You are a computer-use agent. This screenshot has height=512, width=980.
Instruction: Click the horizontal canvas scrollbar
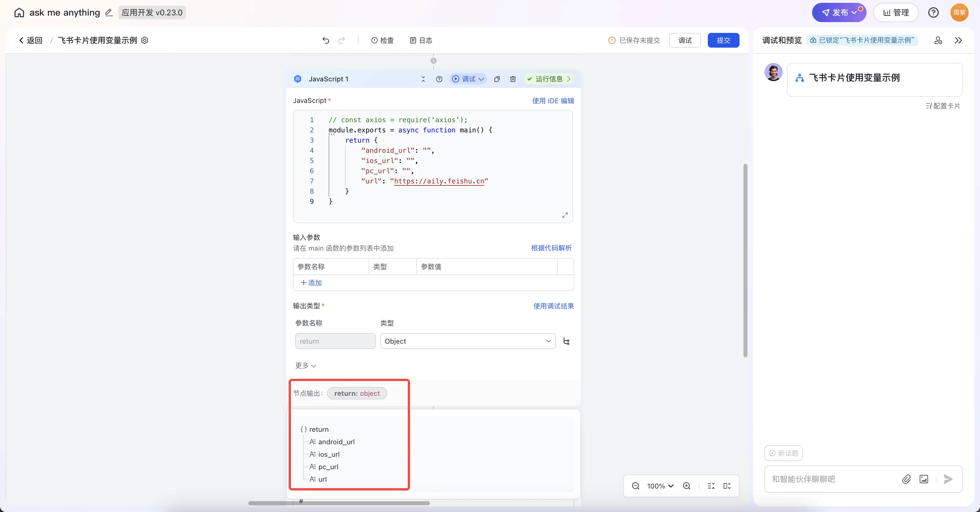coord(339,503)
